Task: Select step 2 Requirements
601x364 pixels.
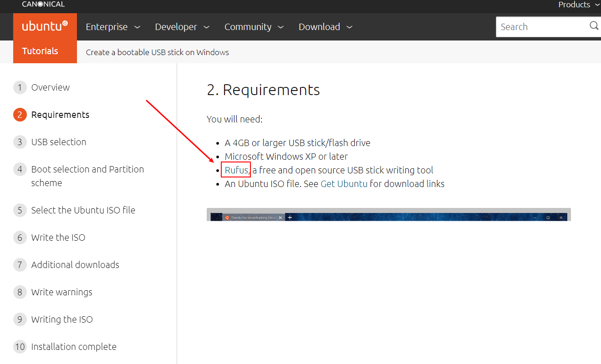Action: point(51,115)
